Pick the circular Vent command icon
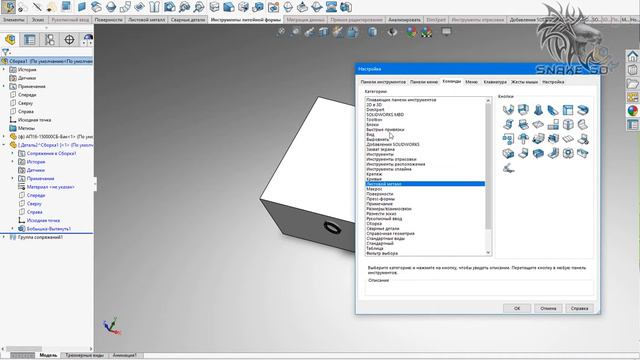640x360 pixels. pyautogui.click(x=568, y=153)
